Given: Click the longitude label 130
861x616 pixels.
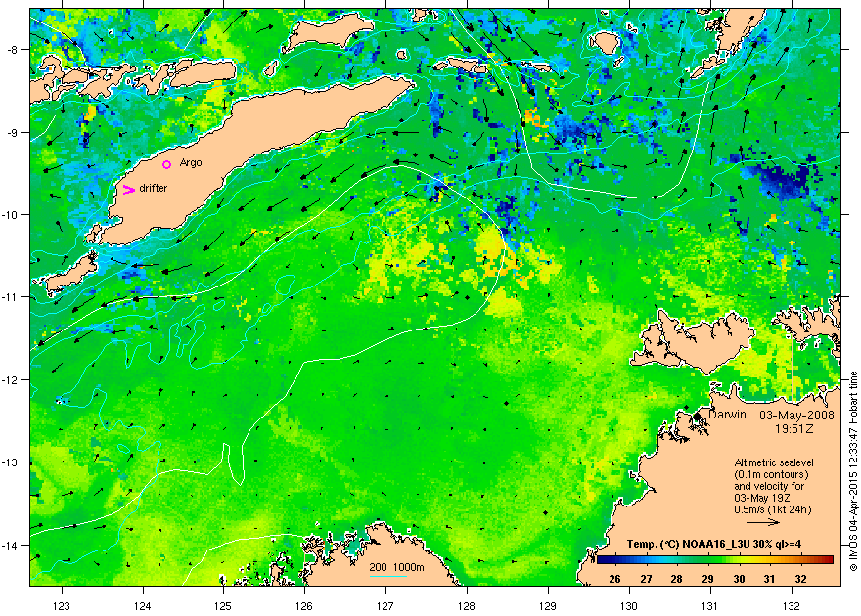Looking at the screenshot, I should 629,606.
